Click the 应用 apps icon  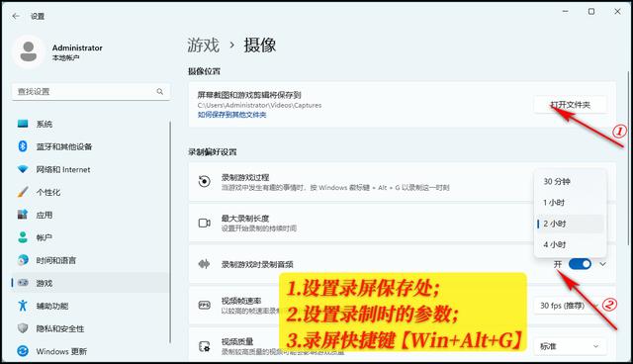[23, 215]
